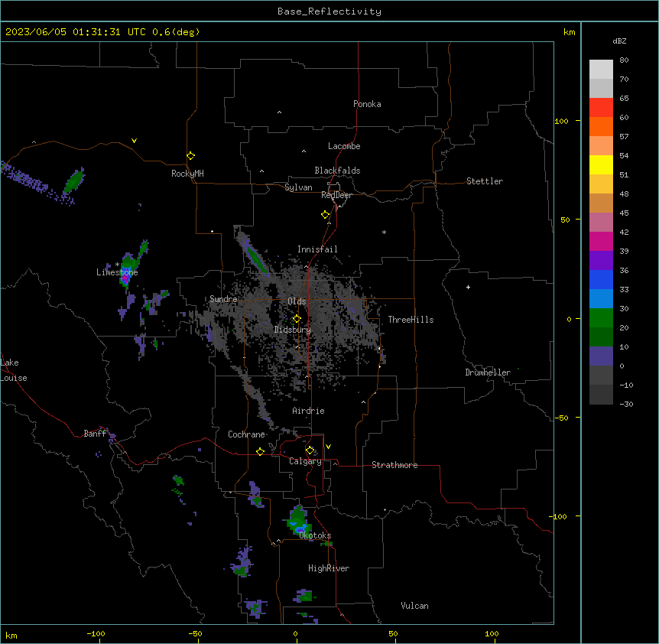Click the -100 tick on the bottom axis
This screenshot has width=659, height=644.
tap(96, 633)
